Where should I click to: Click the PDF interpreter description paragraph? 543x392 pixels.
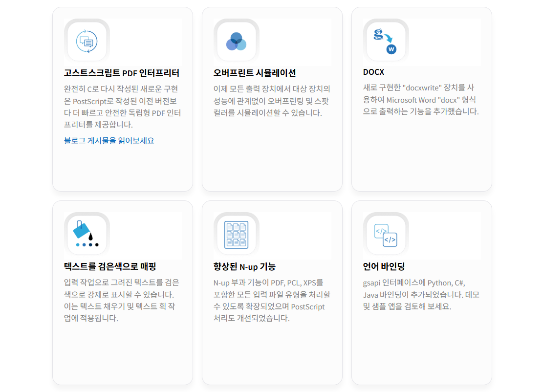[x=122, y=107]
